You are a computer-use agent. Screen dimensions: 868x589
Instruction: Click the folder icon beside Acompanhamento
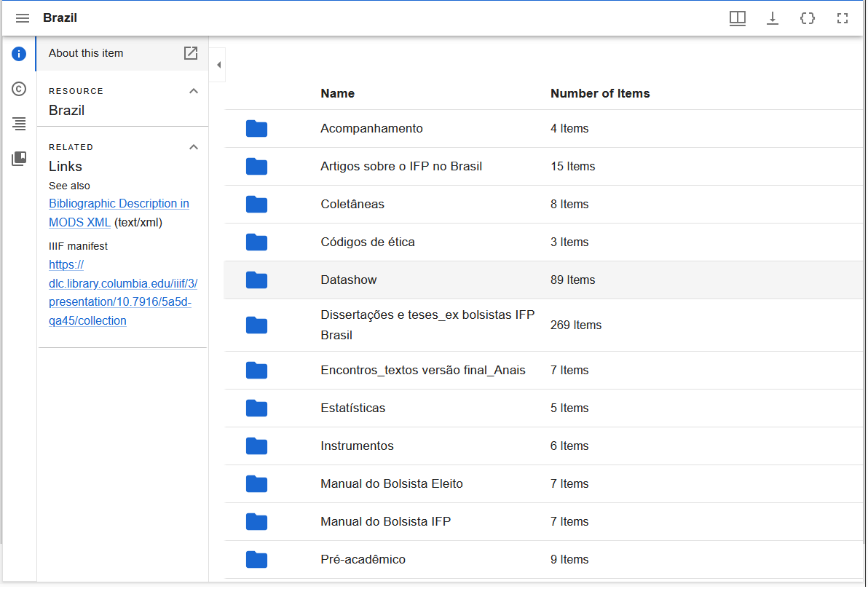click(256, 128)
